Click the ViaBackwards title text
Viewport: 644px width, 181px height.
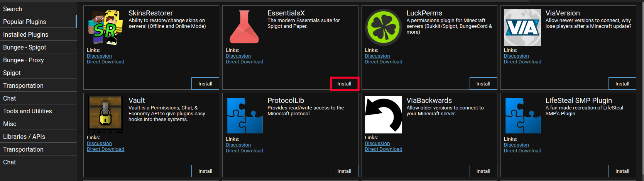[x=429, y=101]
